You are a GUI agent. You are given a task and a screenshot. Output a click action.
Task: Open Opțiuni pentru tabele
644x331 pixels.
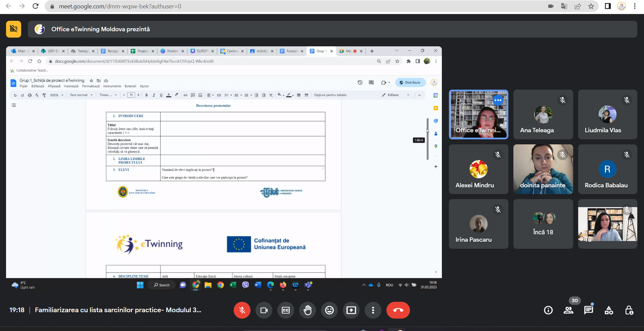[x=330, y=95]
